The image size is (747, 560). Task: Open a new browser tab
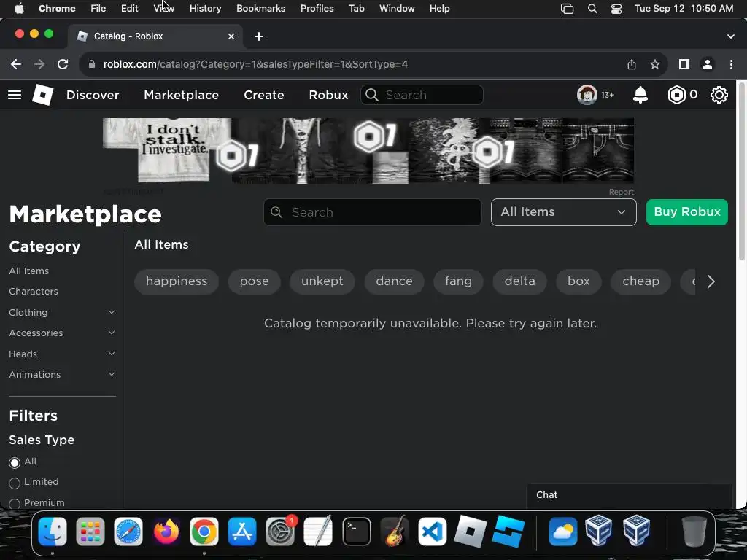(x=259, y=36)
